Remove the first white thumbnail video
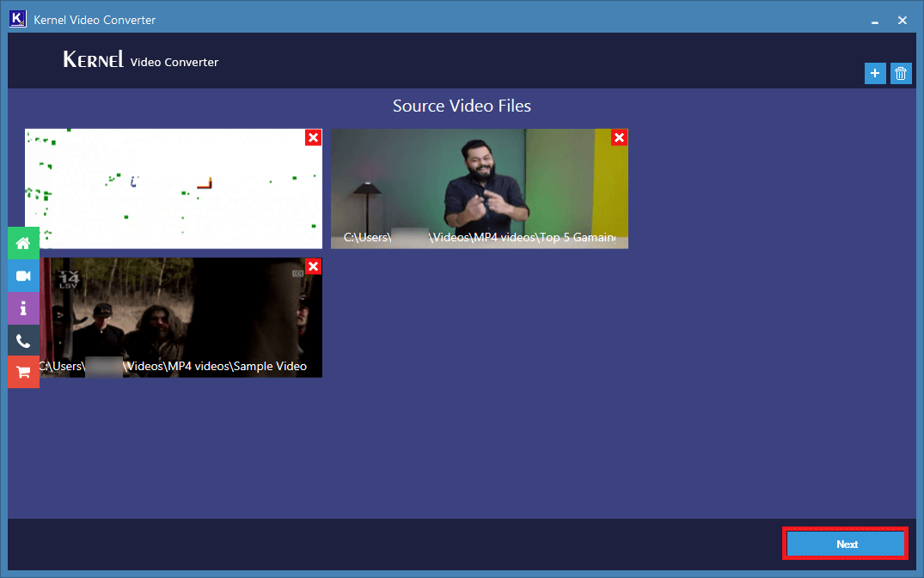The image size is (924, 578). [314, 137]
